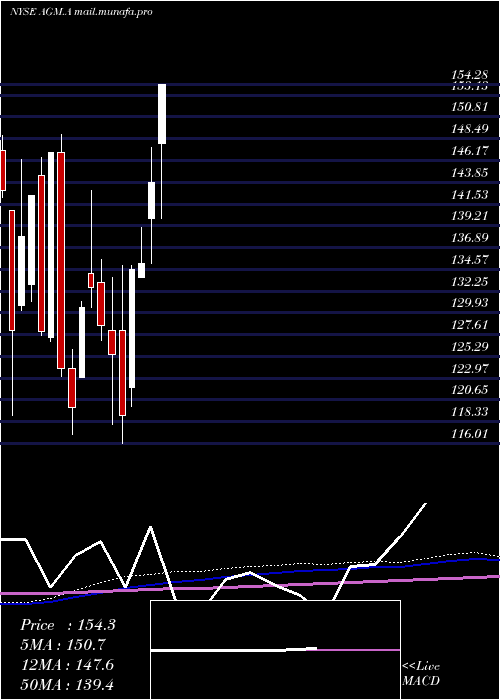Click the '<<Live MACD' label
Viewport: 500px width, 700px height.
click(x=421, y=674)
